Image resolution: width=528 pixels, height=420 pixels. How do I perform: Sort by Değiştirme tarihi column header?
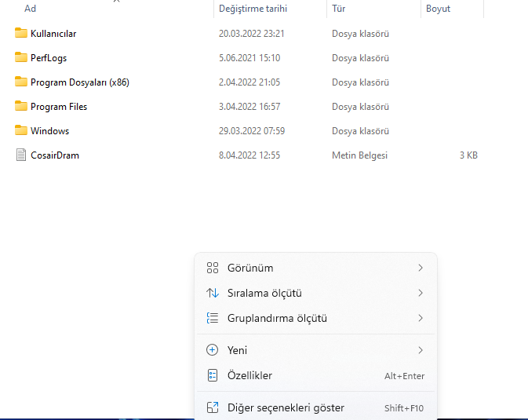[x=253, y=9]
